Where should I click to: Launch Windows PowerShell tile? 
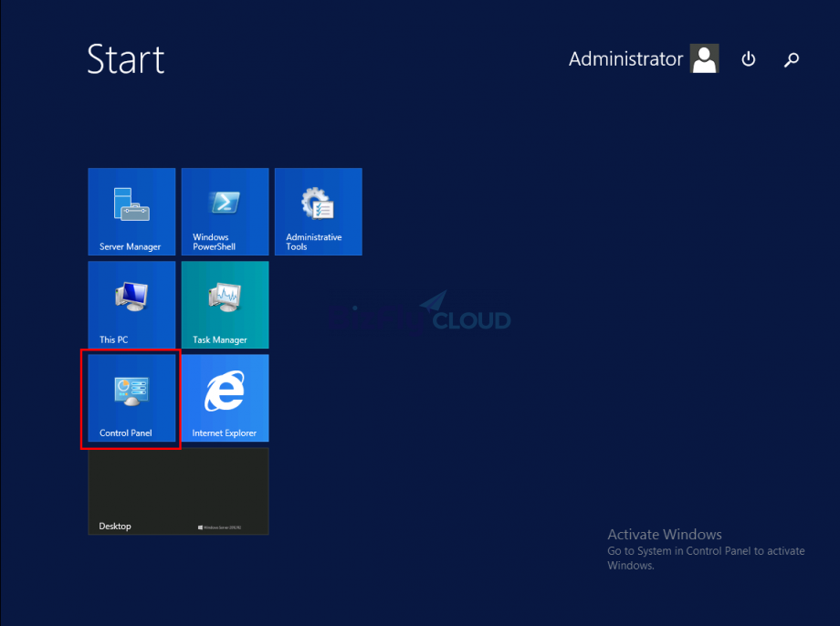click(225, 212)
